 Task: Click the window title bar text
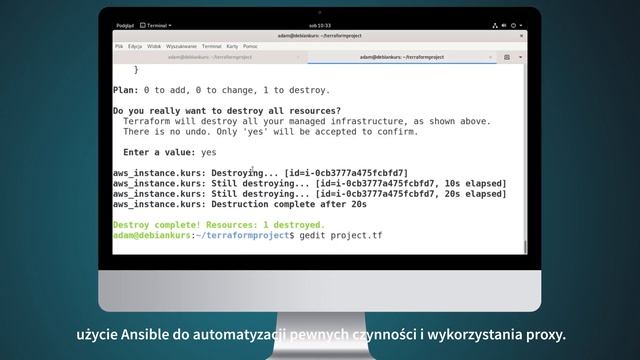click(x=320, y=36)
